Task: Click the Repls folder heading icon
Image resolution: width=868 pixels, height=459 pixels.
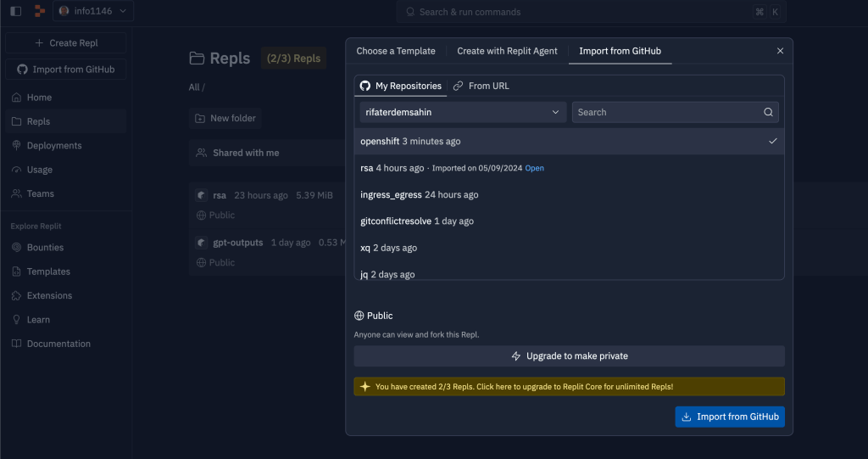Action: coord(197,59)
